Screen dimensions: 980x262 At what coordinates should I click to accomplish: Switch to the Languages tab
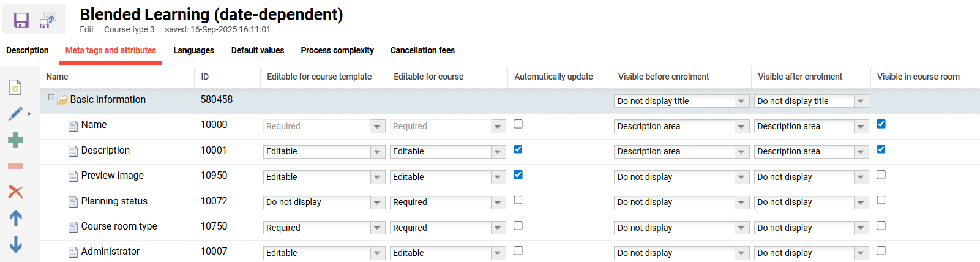tap(193, 50)
